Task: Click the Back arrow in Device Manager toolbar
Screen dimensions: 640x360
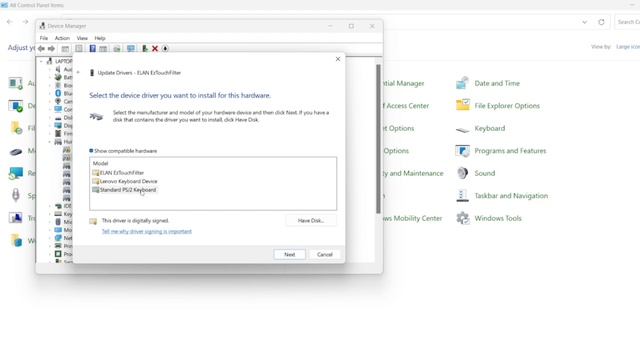Action: [x=41, y=49]
